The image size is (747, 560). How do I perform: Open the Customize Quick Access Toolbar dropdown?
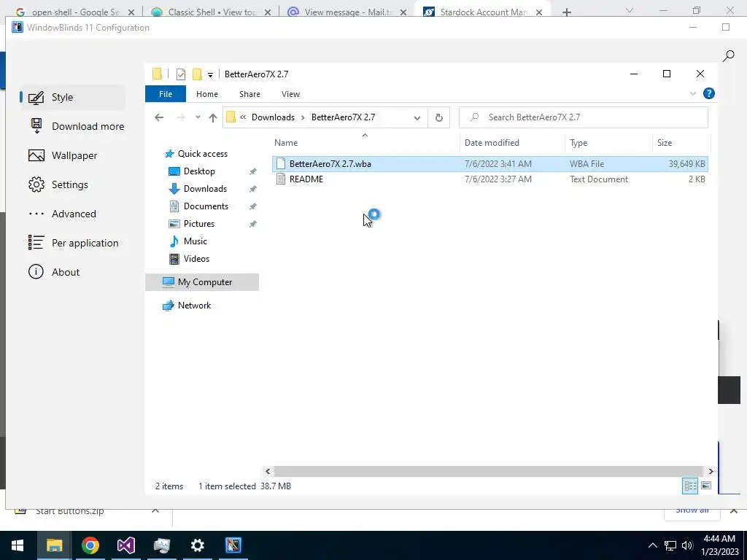[x=210, y=75]
